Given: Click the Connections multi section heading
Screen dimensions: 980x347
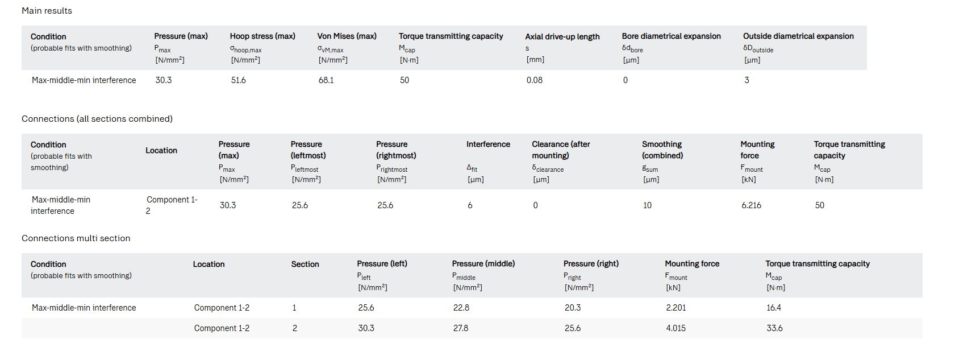Looking at the screenshot, I should click(76, 238).
